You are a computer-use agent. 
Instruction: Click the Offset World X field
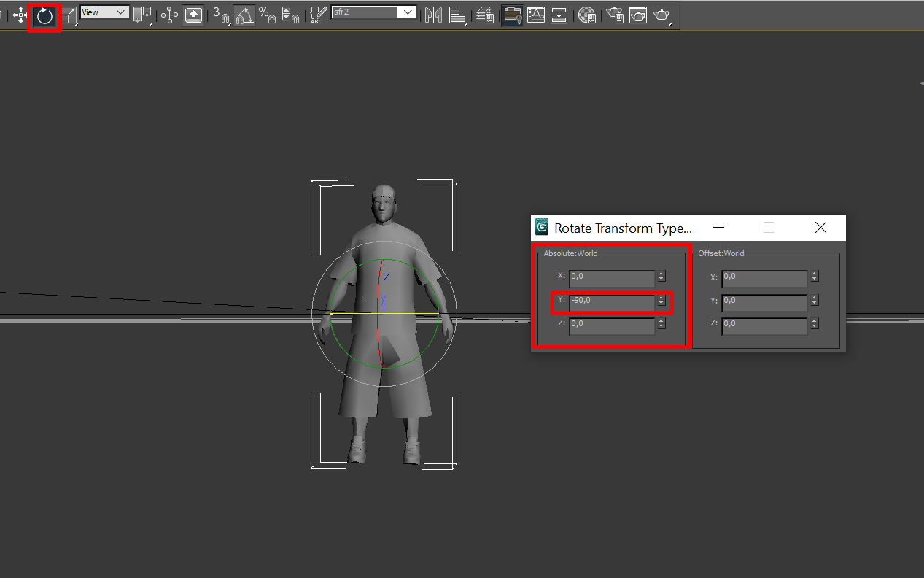click(764, 277)
